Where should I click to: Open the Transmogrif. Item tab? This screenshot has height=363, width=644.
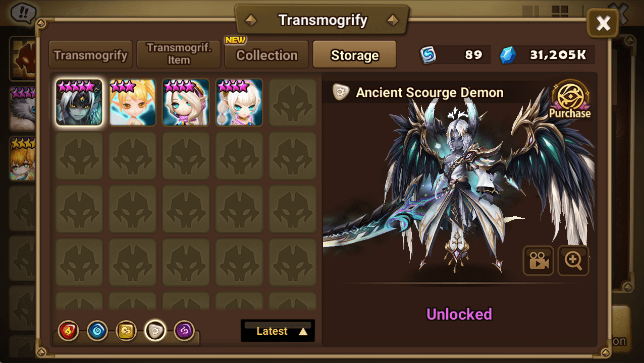coord(179,54)
